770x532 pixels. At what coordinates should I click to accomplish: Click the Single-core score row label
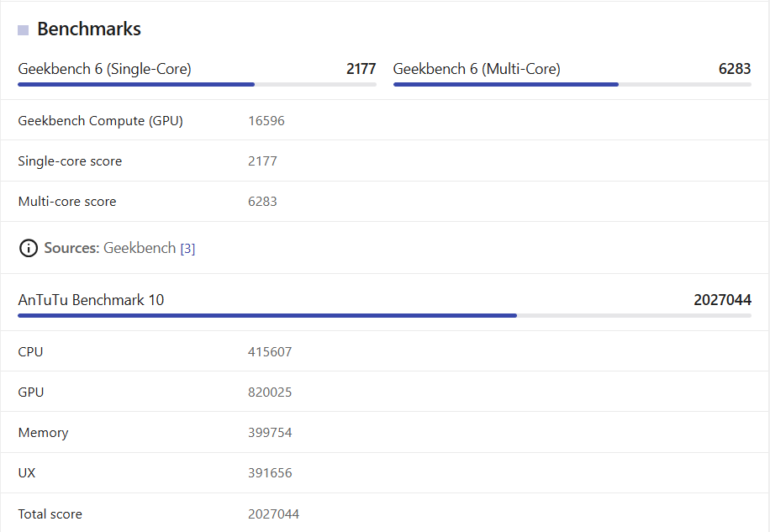(70, 161)
